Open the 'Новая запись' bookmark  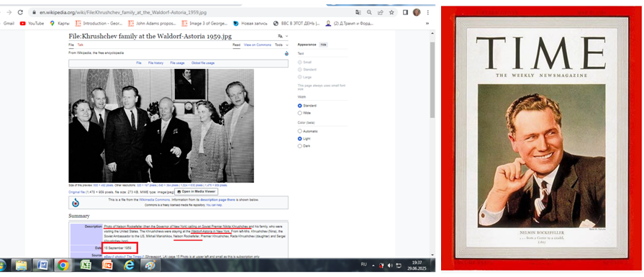click(250, 24)
